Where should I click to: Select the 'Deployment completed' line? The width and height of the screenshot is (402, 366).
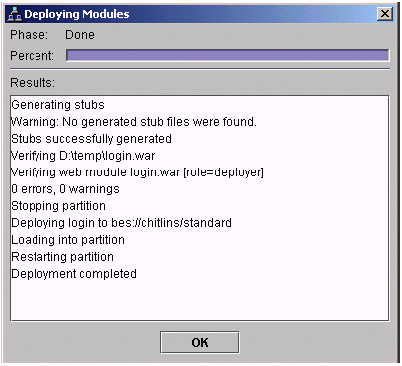click(x=74, y=274)
